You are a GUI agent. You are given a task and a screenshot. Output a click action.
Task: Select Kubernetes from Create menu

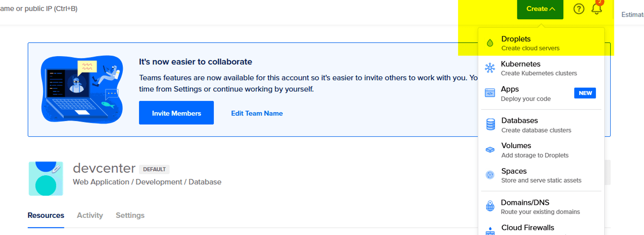[541, 68]
